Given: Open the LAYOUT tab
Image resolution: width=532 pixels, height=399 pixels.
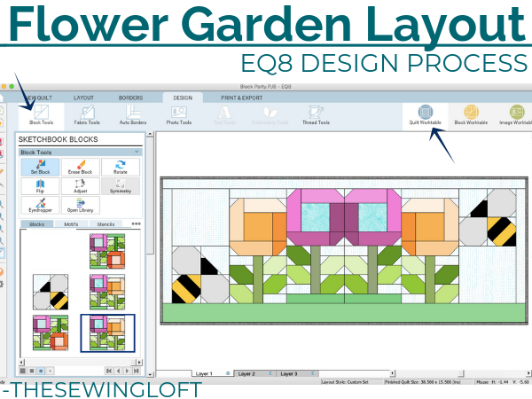Looking at the screenshot, I should [83, 98].
